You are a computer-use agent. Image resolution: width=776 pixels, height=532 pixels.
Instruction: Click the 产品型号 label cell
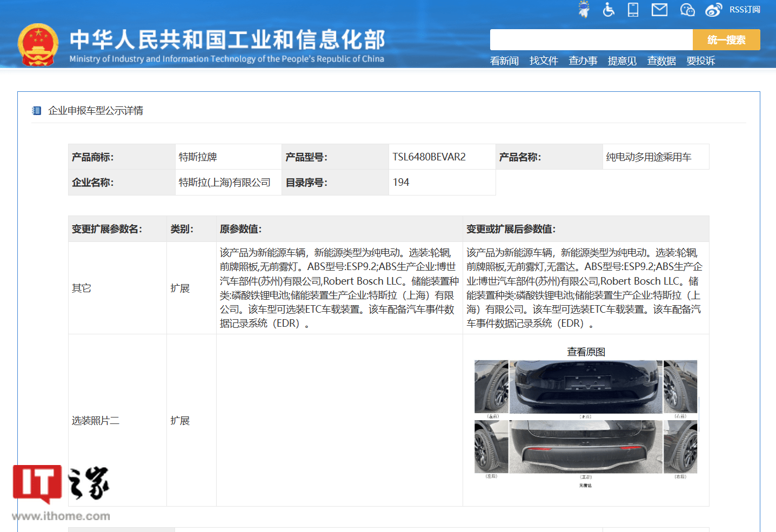[x=335, y=157]
